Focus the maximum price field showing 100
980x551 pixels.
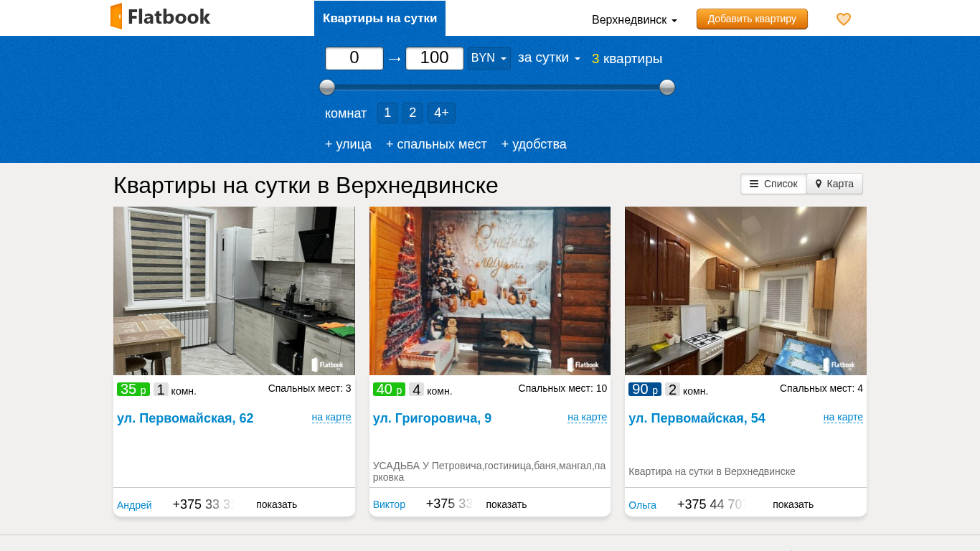click(x=435, y=58)
